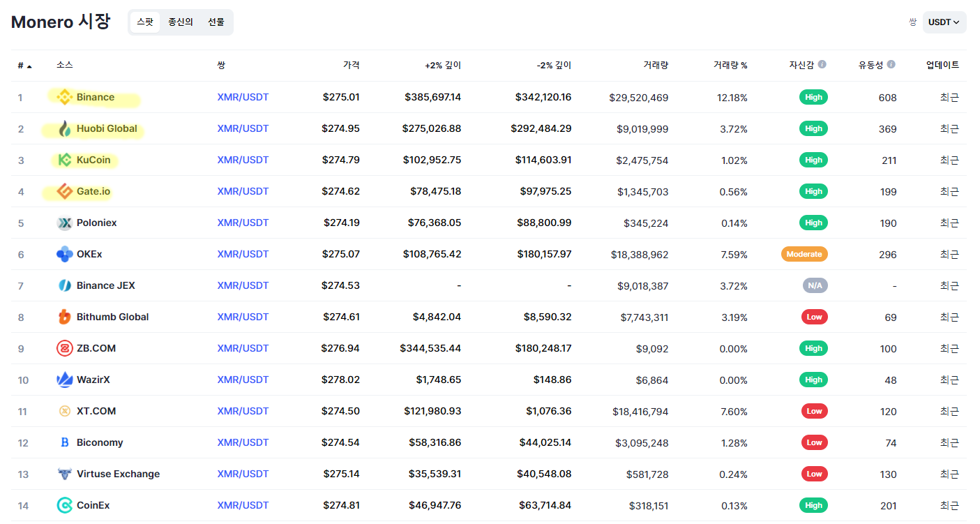Click the OKEx blue logo icon
Screen dimensions: 980x524
pyautogui.click(x=65, y=254)
